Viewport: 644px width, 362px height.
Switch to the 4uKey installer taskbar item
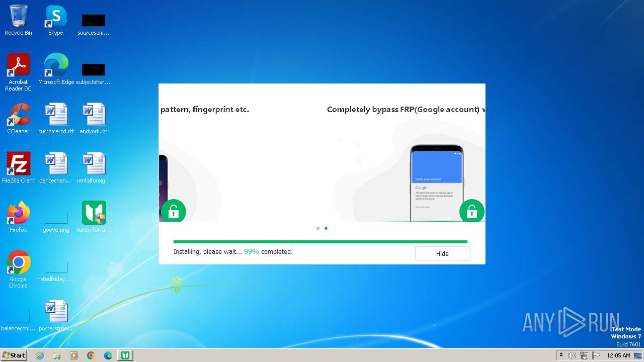[125, 355]
